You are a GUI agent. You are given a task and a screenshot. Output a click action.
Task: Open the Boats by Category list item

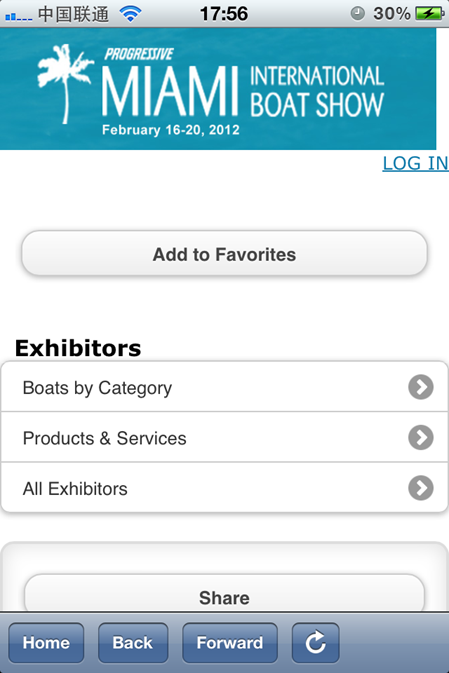click(x=224, y=387)
